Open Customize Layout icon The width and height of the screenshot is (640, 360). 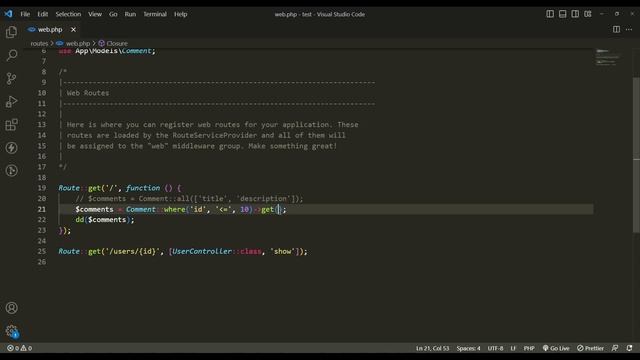coord(588,14)
